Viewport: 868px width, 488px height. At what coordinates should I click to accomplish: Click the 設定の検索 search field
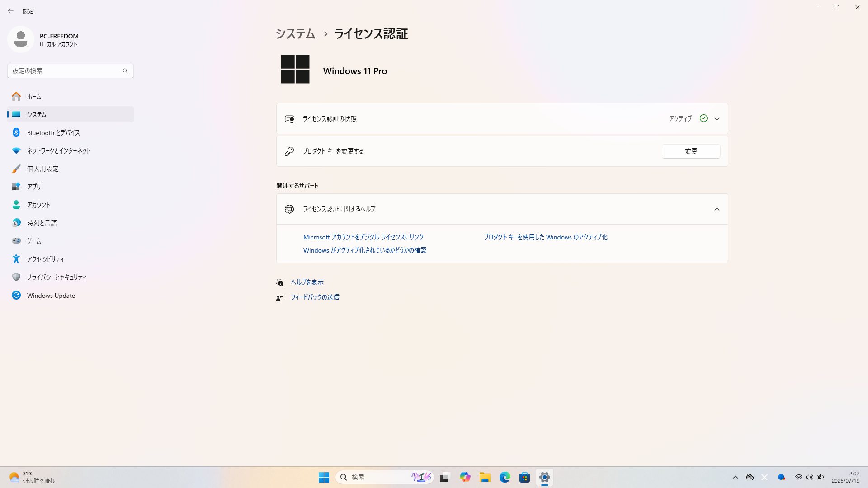66,71
